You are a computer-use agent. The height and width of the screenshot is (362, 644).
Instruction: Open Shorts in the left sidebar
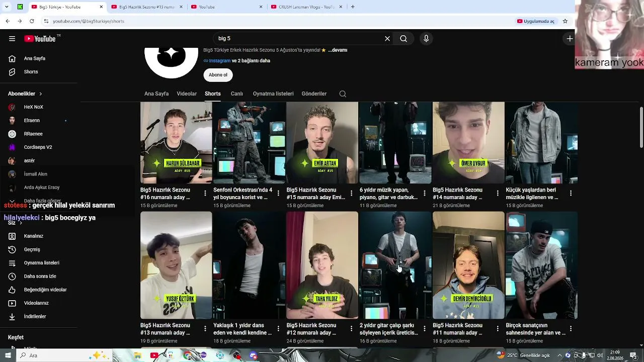click(x=31, y=72)
